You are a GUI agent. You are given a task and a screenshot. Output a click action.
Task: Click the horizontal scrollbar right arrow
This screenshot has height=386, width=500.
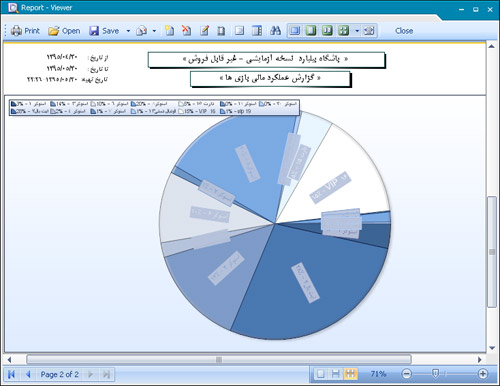click(x=480, y=360)
